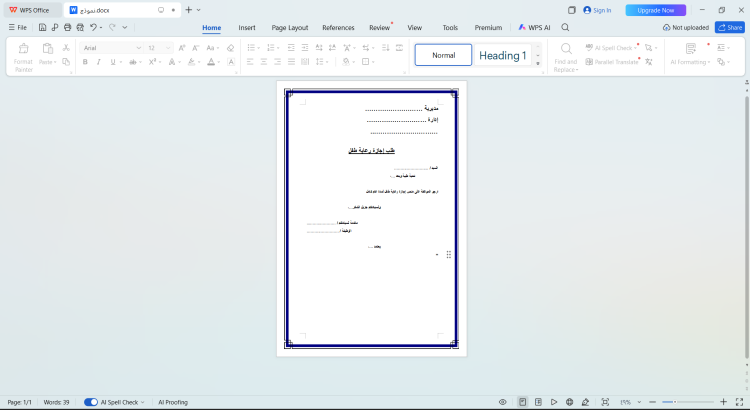
Task: Click the Export to PDF icon
Action: pos(55,28)
